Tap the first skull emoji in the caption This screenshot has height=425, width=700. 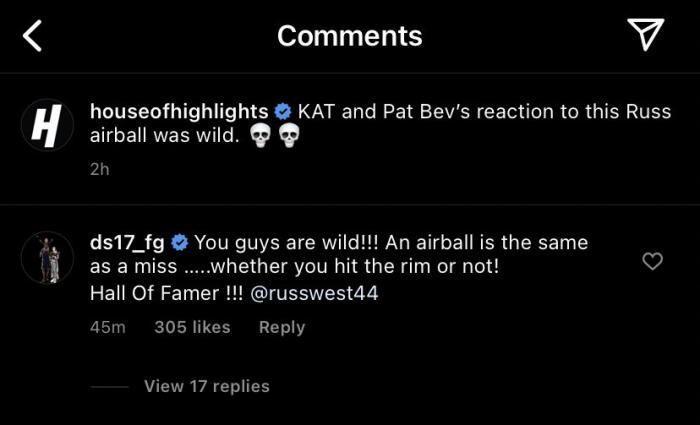coord(259,137)
